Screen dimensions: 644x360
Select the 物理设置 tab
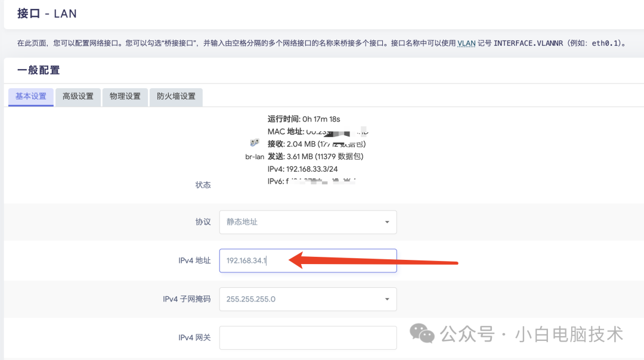[x=125, y=97]
